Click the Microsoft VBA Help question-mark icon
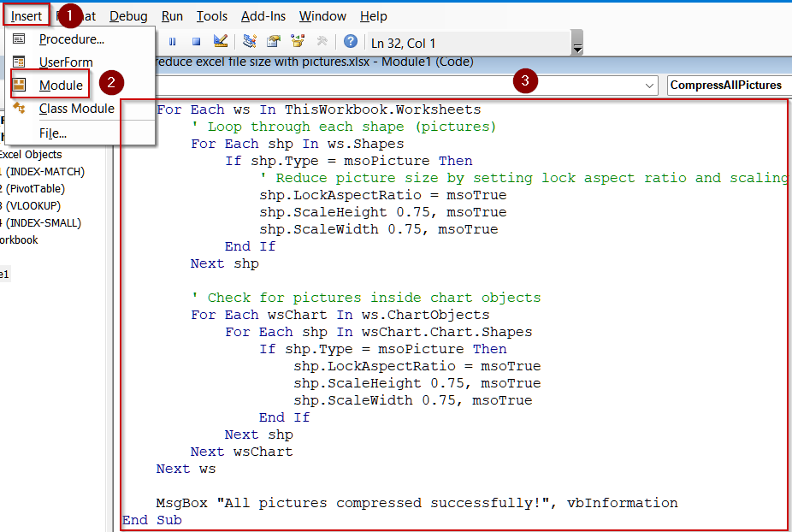This screenshot has height=532, width=792. pyautogui.click(x=350, y=41)
